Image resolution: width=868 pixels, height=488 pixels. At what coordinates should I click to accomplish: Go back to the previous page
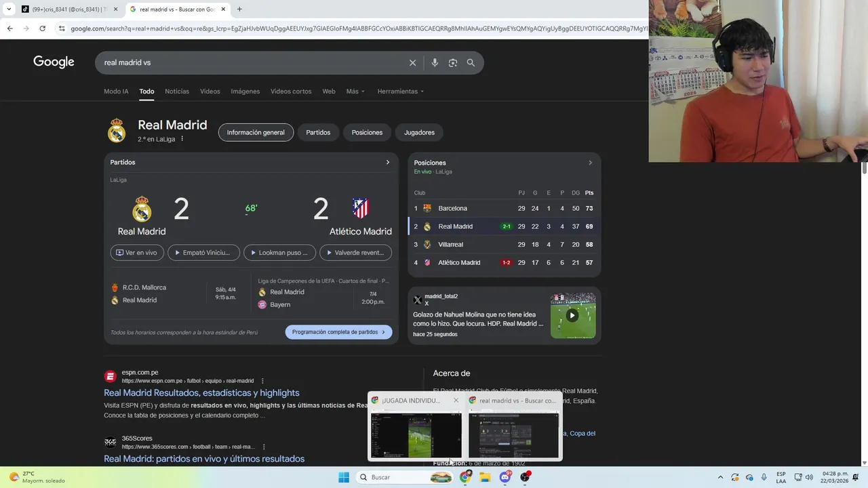9,28
